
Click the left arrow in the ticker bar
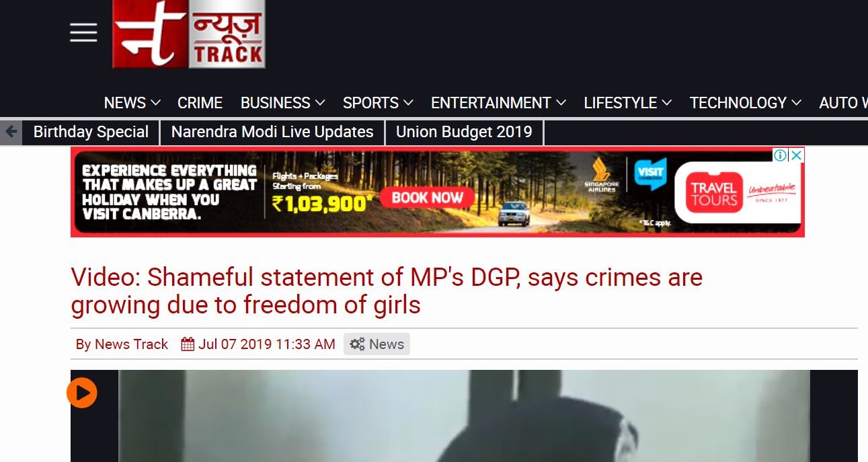[11, 132]
